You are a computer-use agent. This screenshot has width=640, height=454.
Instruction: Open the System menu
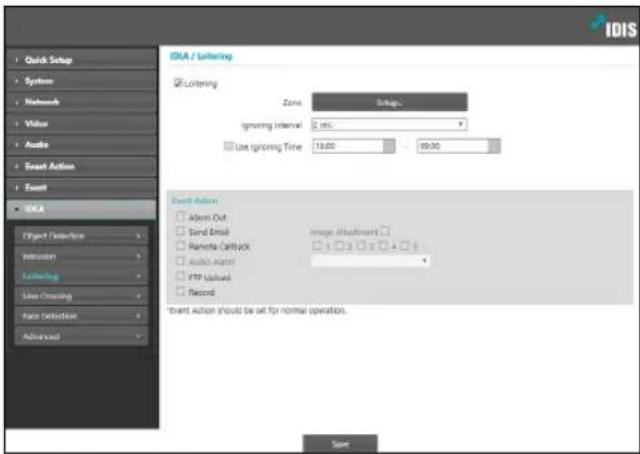click(x=81, y=81)
